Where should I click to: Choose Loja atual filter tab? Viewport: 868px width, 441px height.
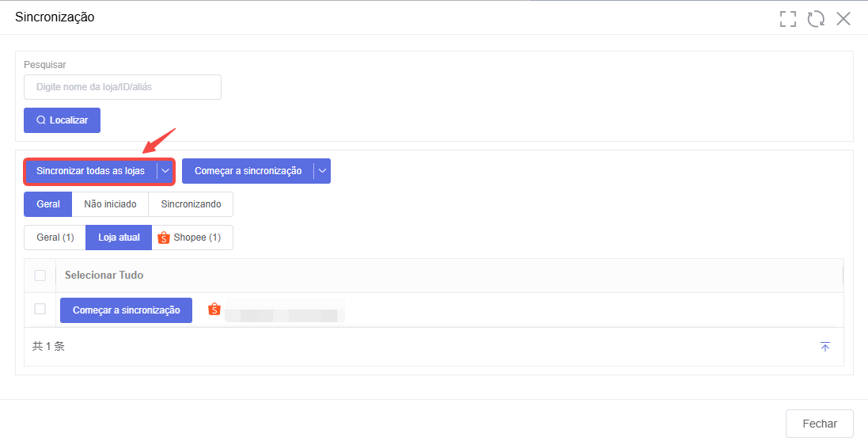pyautogui.click(x=119, y=238)
